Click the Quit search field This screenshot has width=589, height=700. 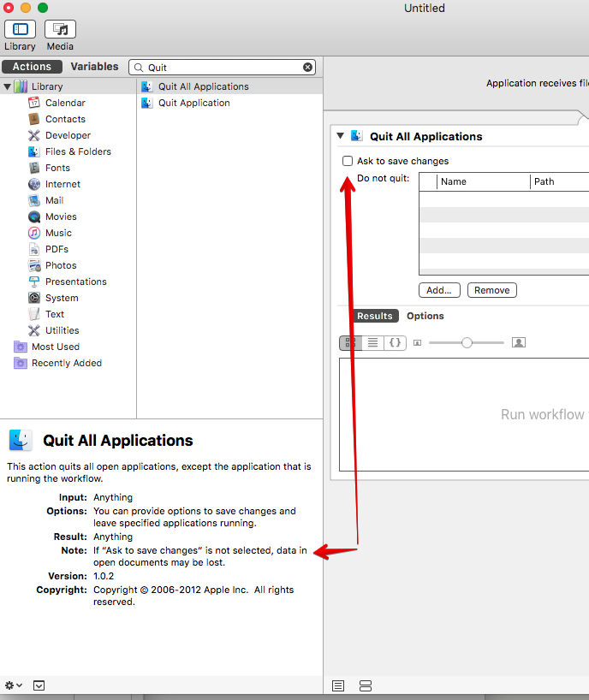pos(223,68)
